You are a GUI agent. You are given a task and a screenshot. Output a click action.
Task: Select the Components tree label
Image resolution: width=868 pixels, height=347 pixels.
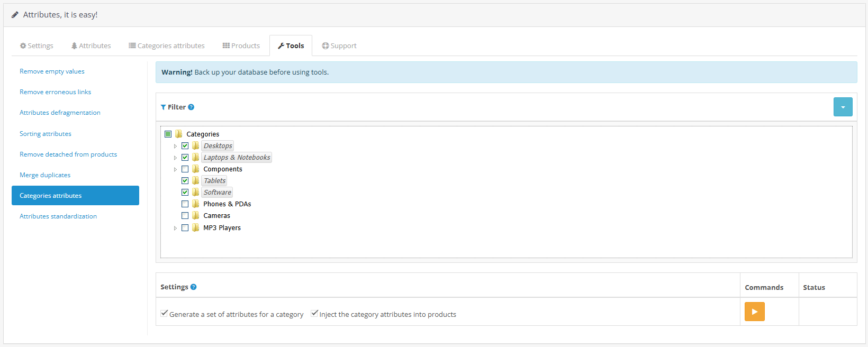223,169
